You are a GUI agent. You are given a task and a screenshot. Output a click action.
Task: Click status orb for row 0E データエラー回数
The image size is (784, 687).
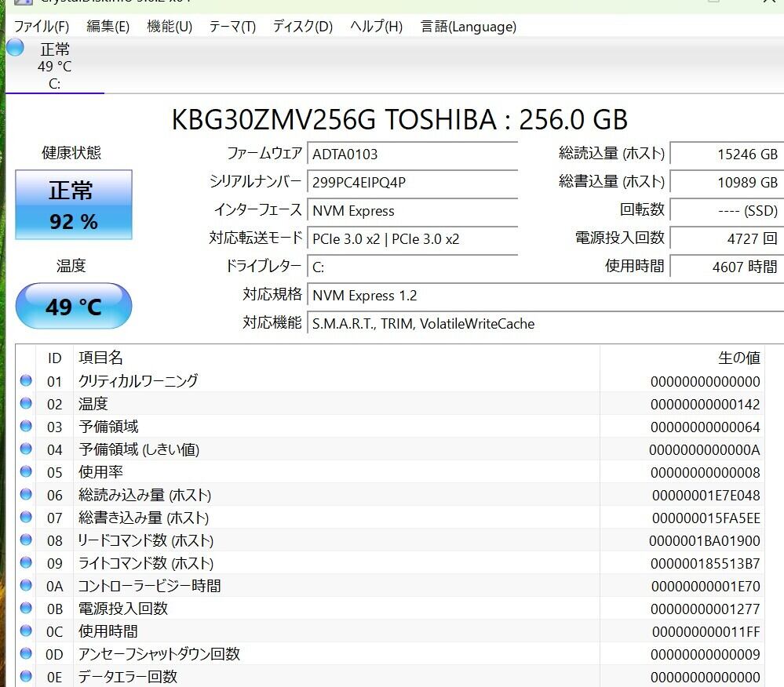26,676
